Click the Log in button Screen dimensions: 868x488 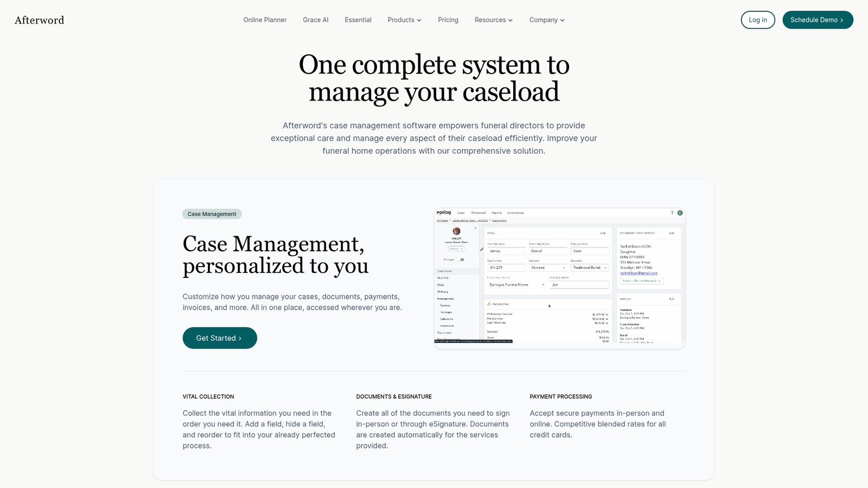click(758, 20)
